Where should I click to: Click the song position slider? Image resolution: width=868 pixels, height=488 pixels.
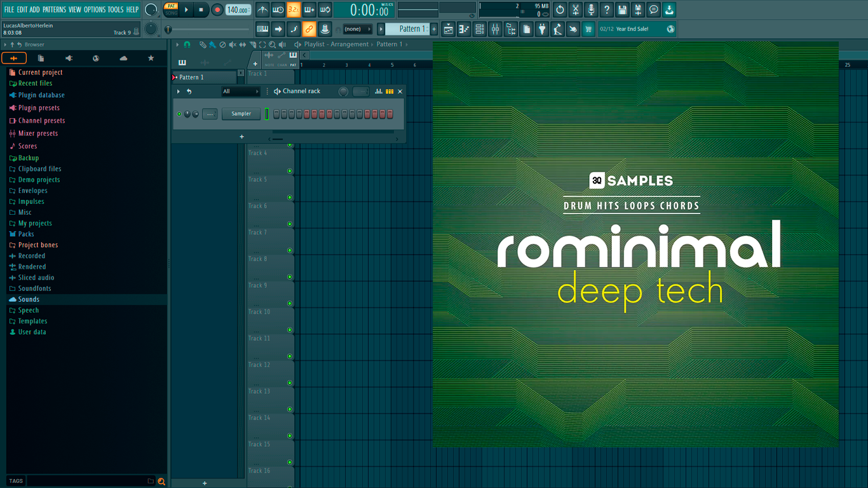tap(208, 29)
